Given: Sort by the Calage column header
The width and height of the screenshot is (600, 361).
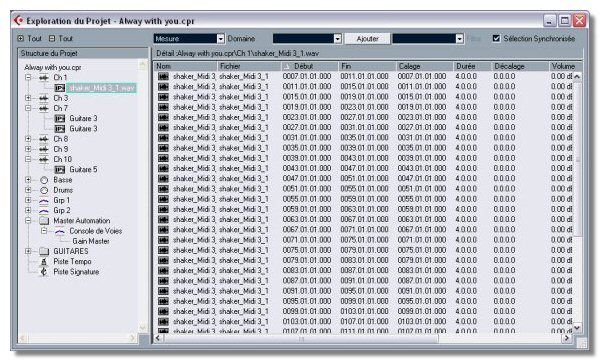Looking at the screenshot, I should pyautogui.click(x=424, y=67).
